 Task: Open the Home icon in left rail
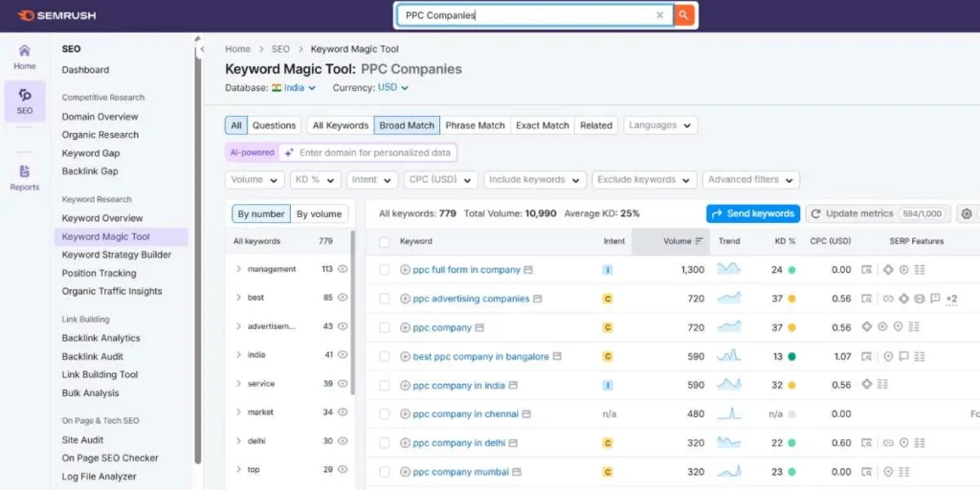click(x=25, y=56)
